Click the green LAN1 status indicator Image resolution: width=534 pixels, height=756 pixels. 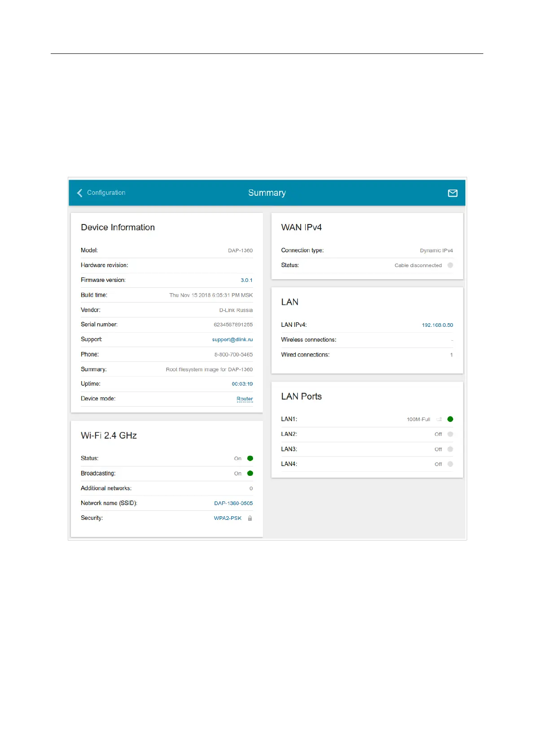(x=451, y=419)
